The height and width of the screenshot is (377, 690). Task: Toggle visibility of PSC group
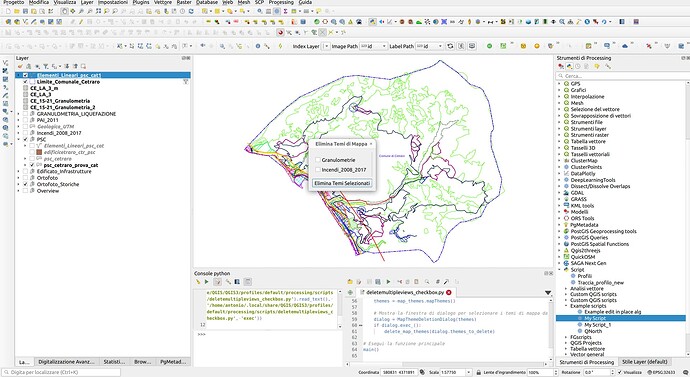[26, 139]
